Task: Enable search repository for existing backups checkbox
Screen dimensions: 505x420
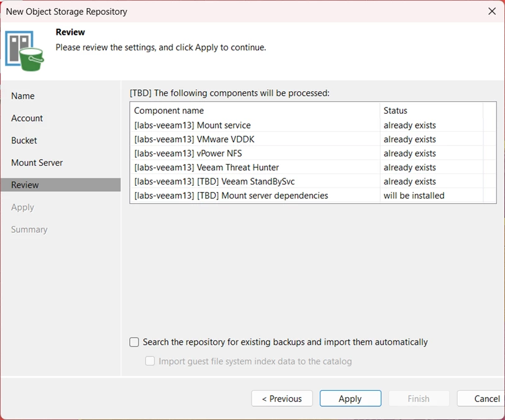Action: click(134, 342)
